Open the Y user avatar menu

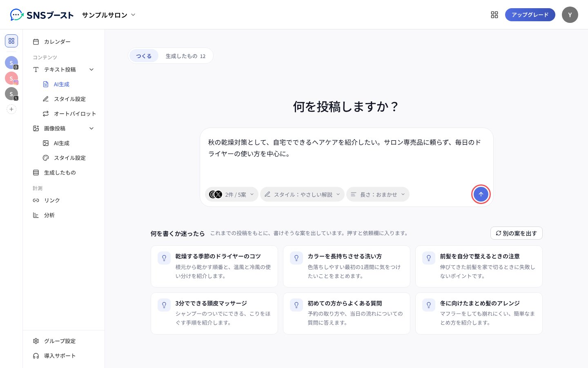(x=570, y=15)
